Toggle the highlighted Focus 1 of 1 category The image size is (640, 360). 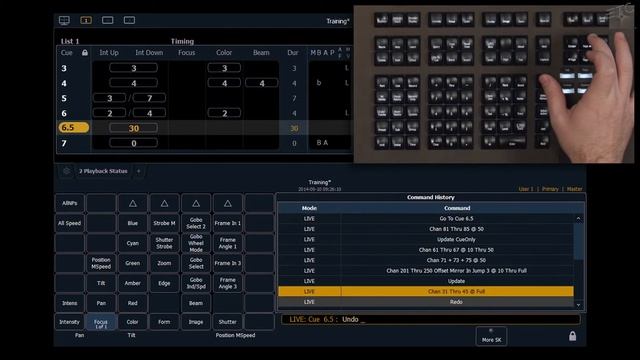tap(101, 322)
